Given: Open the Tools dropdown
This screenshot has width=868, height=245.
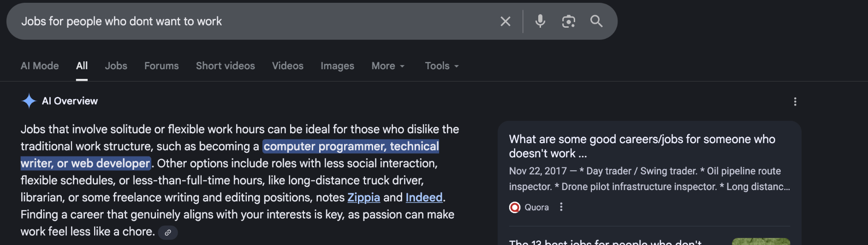Looking at the screenshot, I should [442, 66].
